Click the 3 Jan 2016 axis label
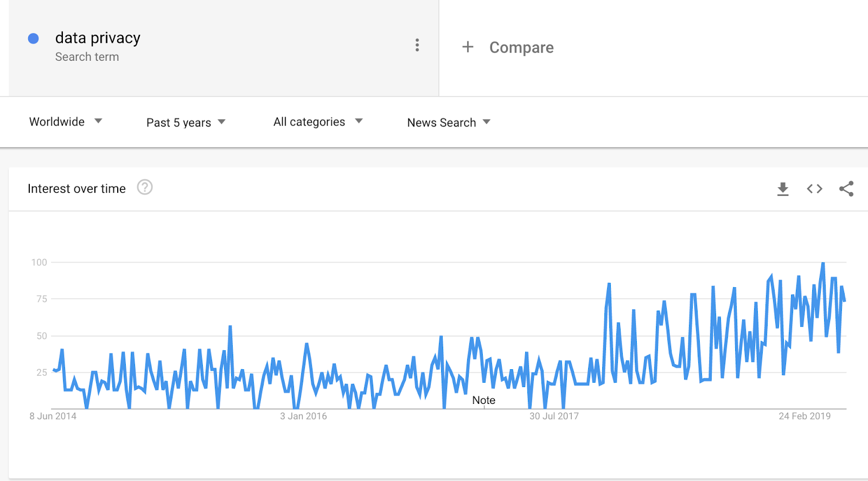Screen dimensions: 868x481 click(x=303, y=416)
